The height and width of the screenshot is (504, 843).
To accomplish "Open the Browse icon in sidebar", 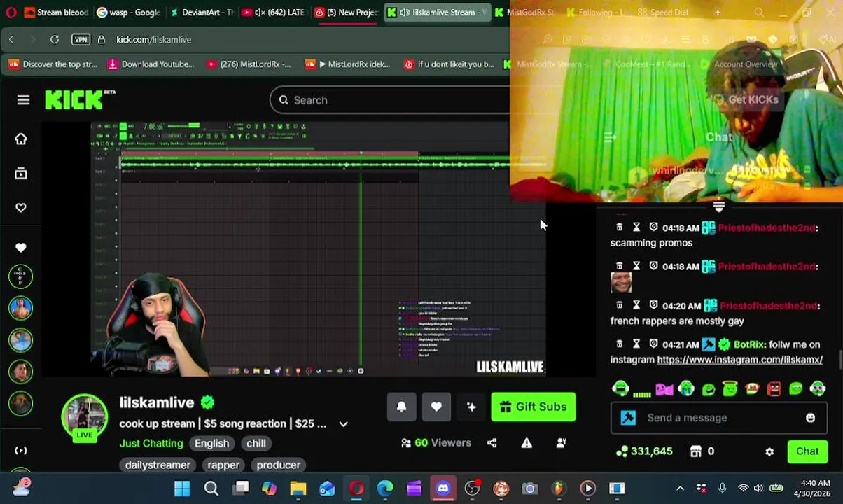I will (x=20, y=173).
